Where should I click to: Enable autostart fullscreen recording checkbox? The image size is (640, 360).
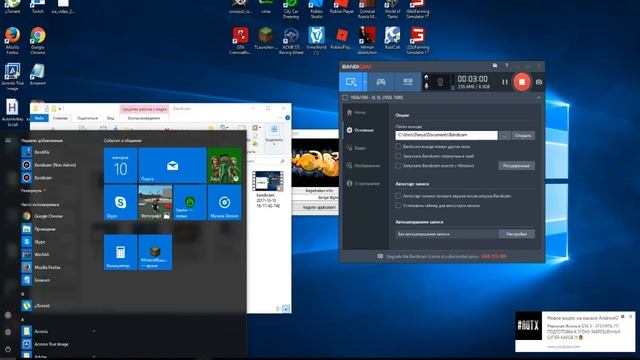coord(398,196)
